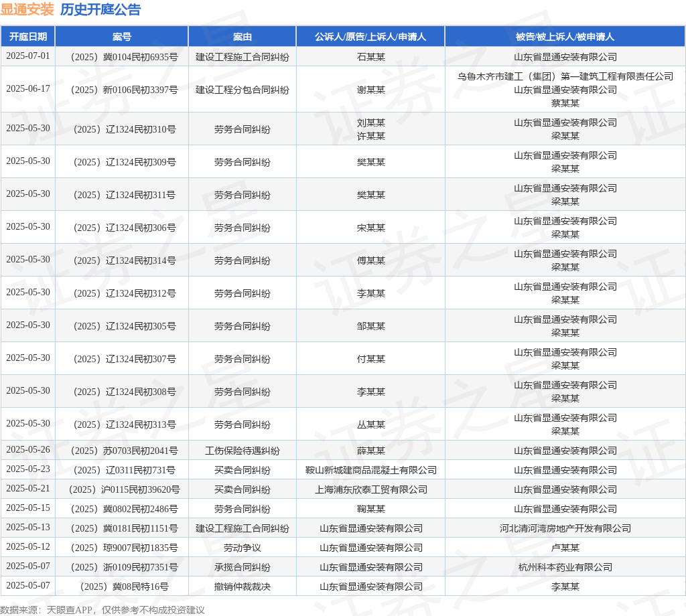Viewport: 686px width, 616px height.
Task: Click plaintiff 宋某某
Action: click(x=371, y=228)
